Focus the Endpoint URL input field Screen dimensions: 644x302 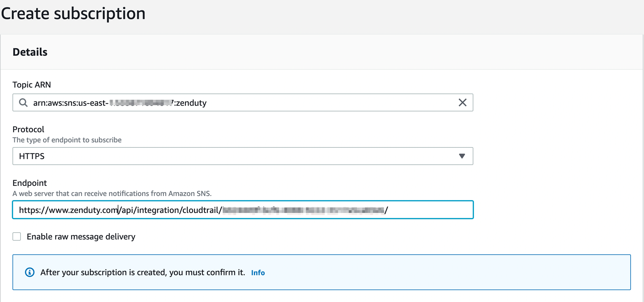(x=425, y=210)
